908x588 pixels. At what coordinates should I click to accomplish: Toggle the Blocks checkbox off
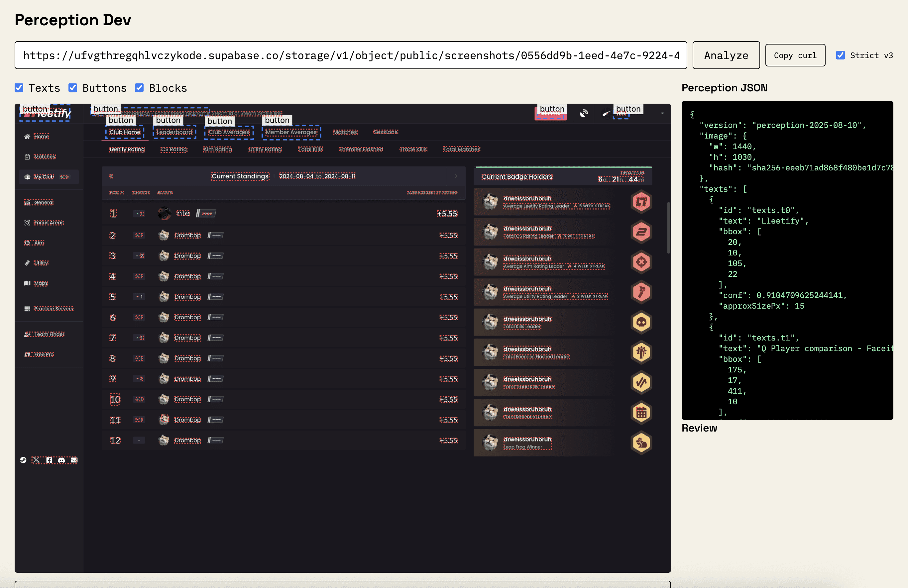coord(139,88)
